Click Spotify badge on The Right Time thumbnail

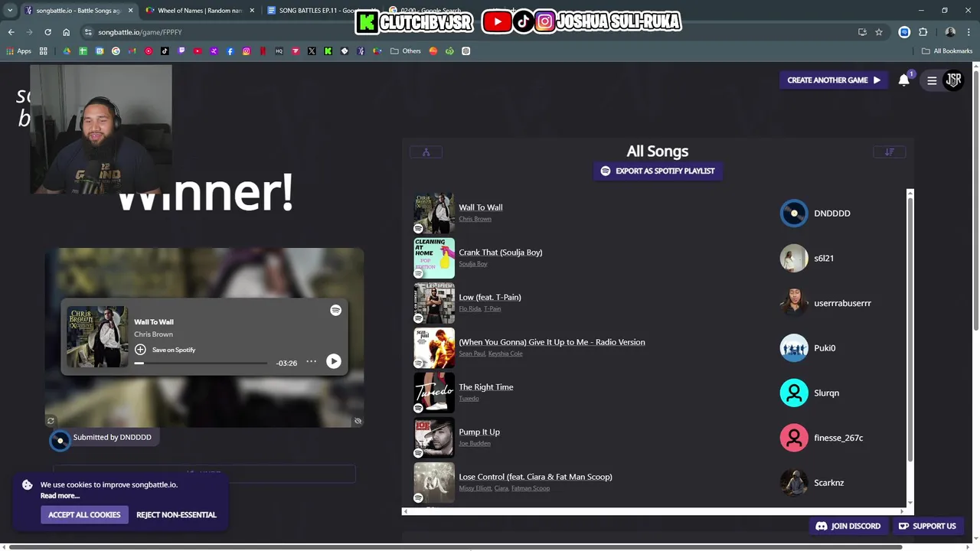click(418, 408)
